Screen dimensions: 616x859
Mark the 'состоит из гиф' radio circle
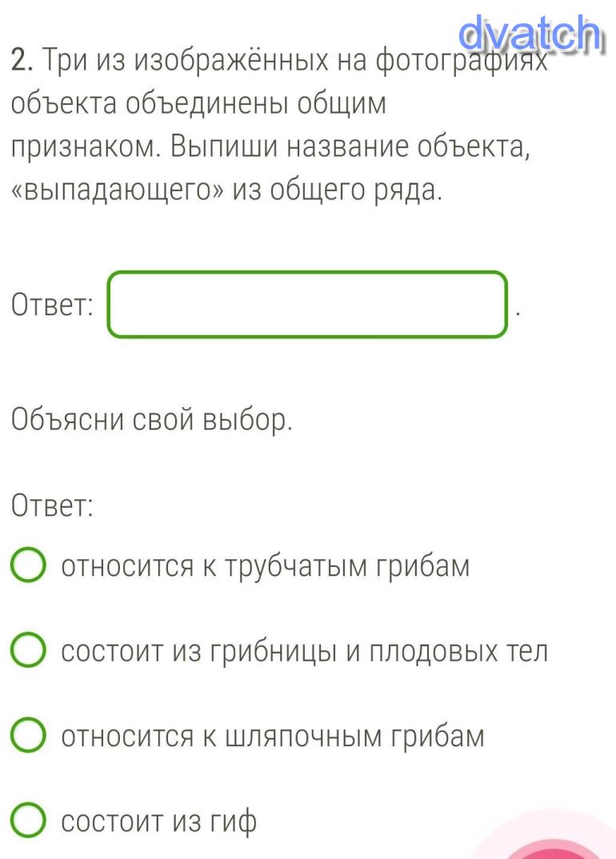pyautogui.click(x=28, y=821)
